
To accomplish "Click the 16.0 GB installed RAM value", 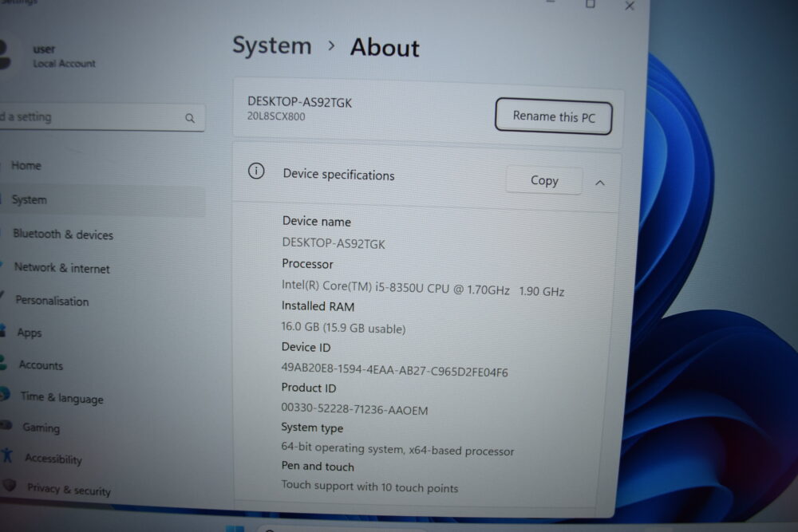I will pos(343,328).
